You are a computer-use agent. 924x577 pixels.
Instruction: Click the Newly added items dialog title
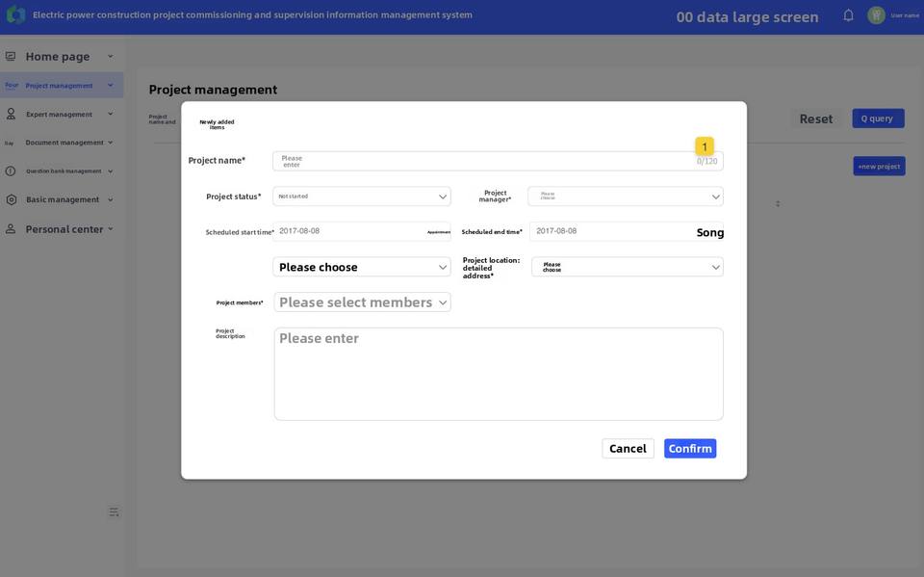[217, 124]
